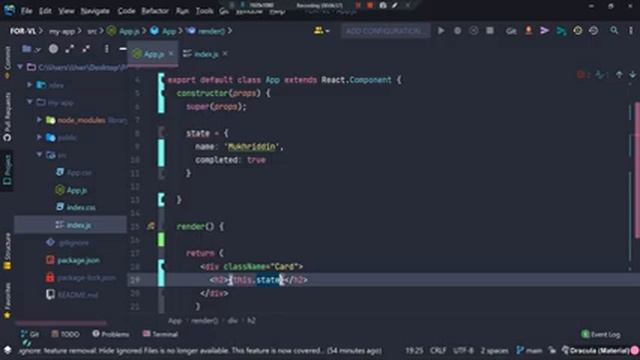640x360 pixels.
Task: Hide Project panel with minus icon
Action: 122,49
